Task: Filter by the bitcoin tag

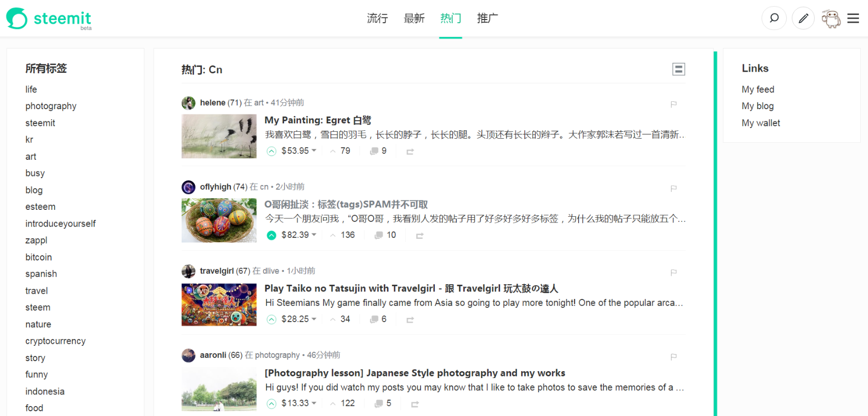Action: point(38,257)
